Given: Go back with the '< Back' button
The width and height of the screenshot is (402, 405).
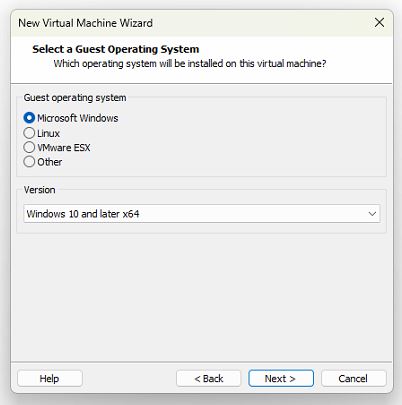Looking at the screenshot, I should click(x=209, y=379).
